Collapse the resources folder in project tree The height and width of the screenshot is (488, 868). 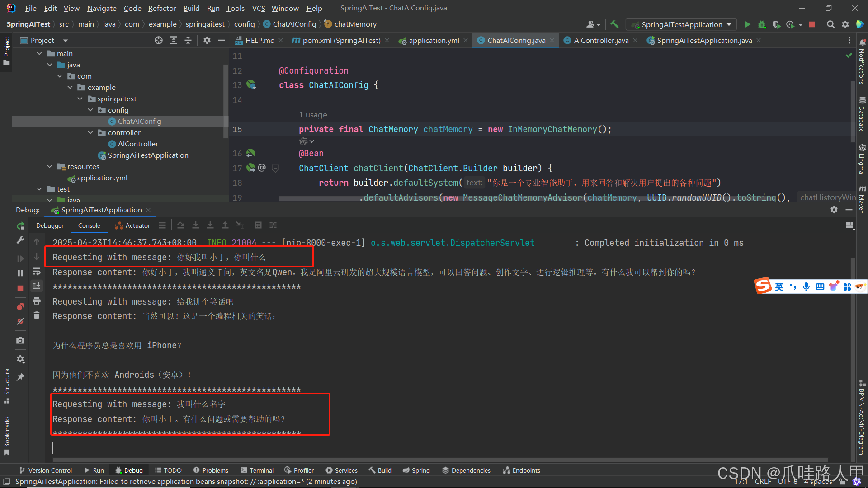click(x=50, y=166)
